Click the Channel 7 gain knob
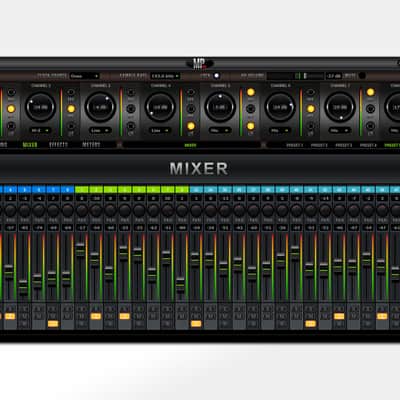The width and height of the screenshot is (400, 400). pos(340,107)
